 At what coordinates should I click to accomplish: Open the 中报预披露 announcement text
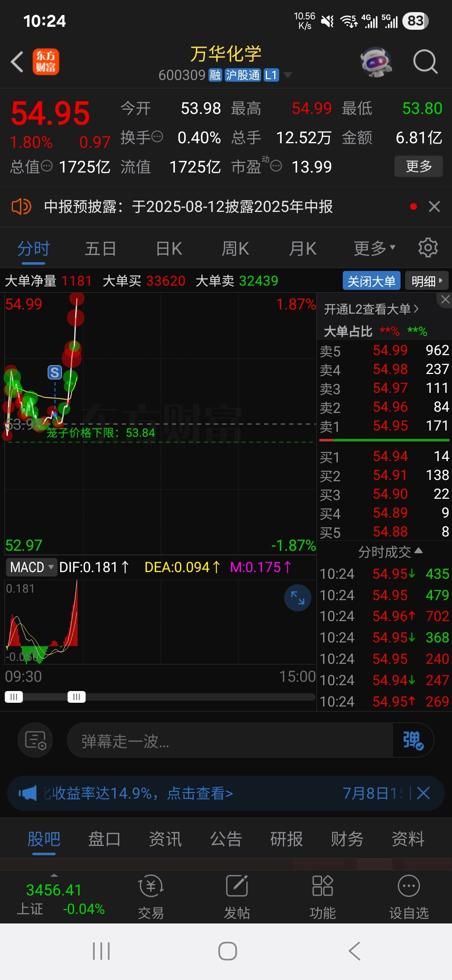188,206
